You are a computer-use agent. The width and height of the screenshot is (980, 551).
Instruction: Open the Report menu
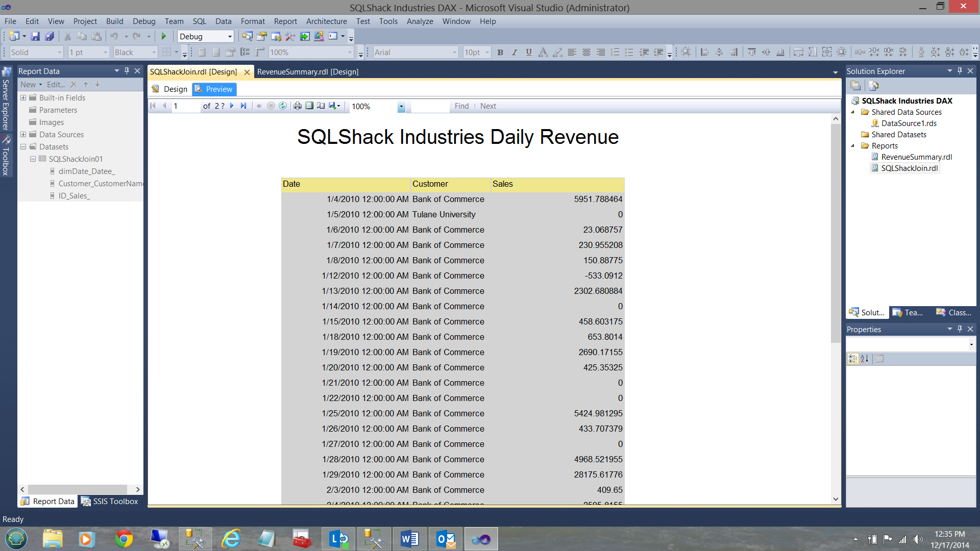[285, 21]
